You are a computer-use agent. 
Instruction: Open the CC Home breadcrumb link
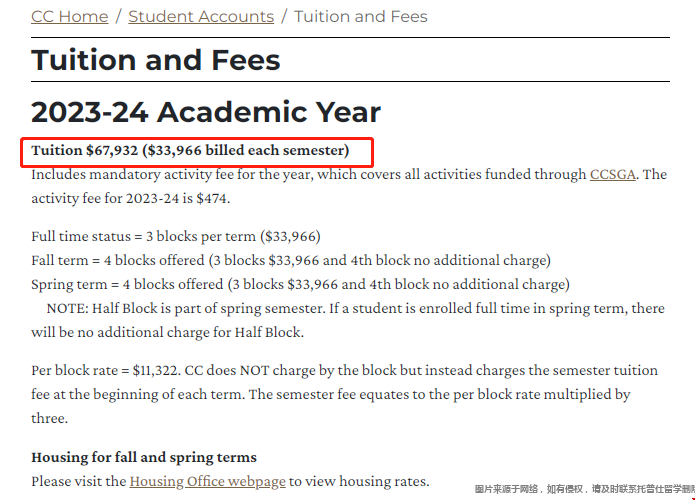point(70,16)
